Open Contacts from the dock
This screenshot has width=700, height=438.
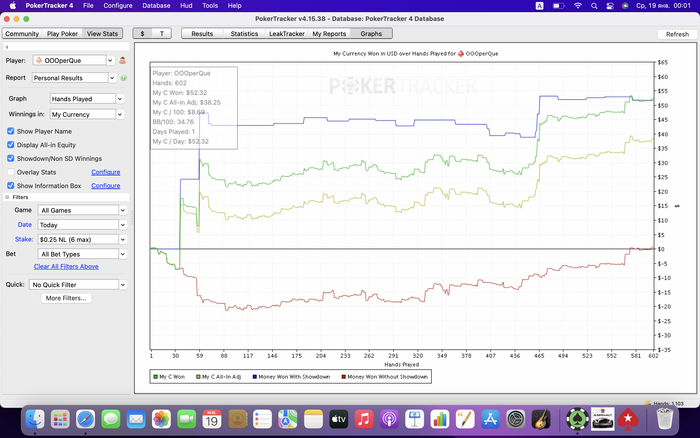(x=237, y=419)
